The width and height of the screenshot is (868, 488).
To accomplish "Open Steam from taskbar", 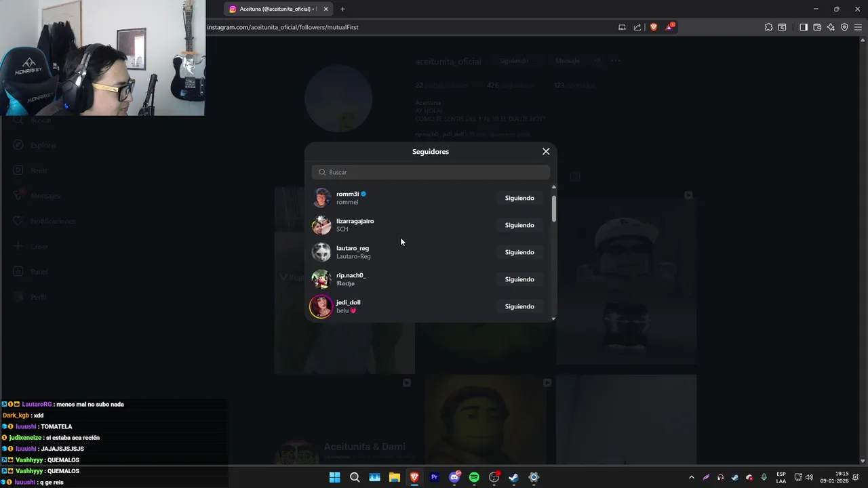I will pos(513,477).
